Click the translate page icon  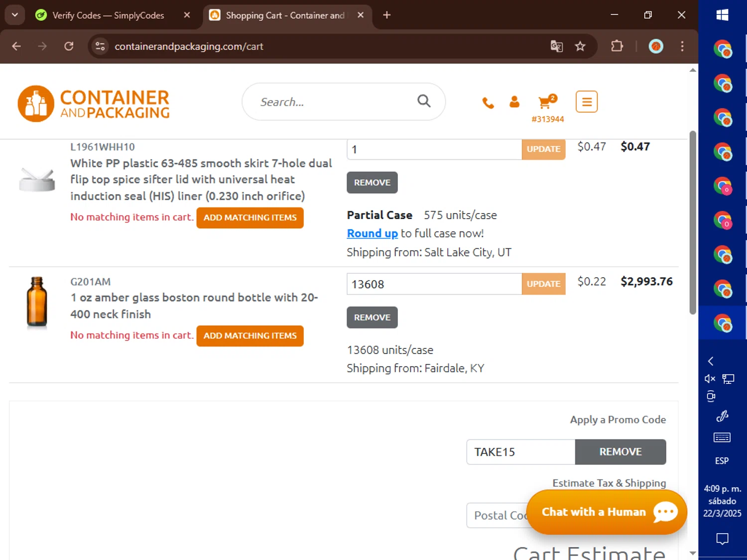(x=556, y=46)
